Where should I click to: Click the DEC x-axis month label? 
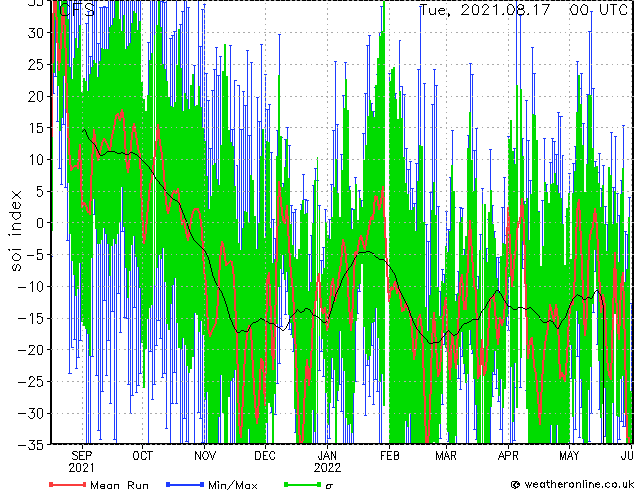coord(265,456)
